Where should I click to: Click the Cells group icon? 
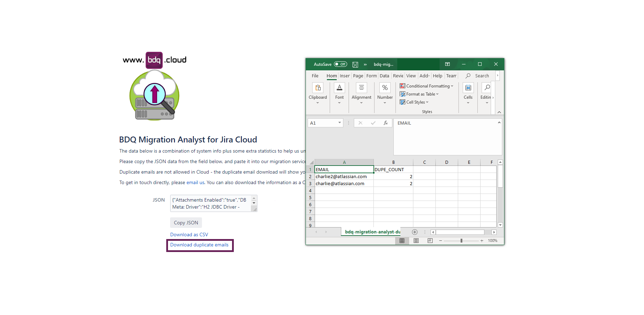point(468,88)
